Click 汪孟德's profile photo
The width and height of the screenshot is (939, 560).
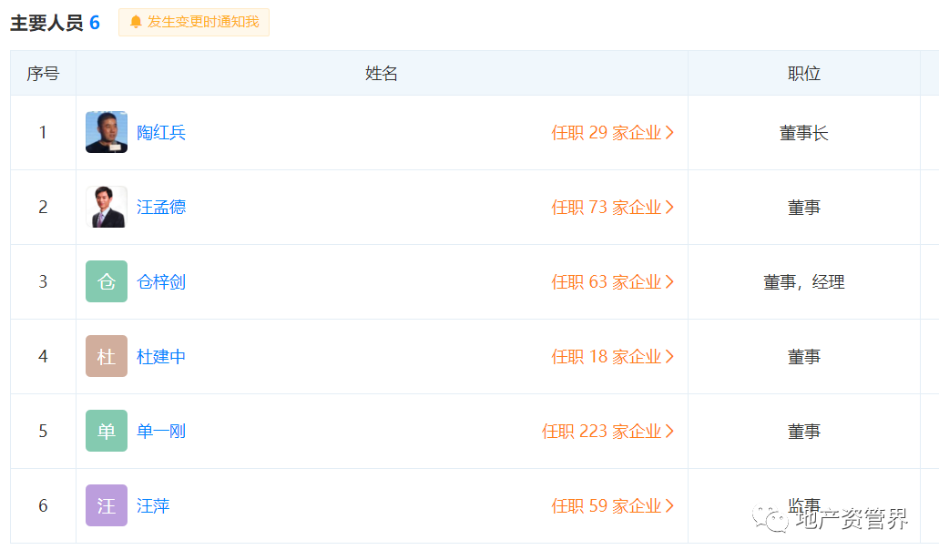coord(107,208)
